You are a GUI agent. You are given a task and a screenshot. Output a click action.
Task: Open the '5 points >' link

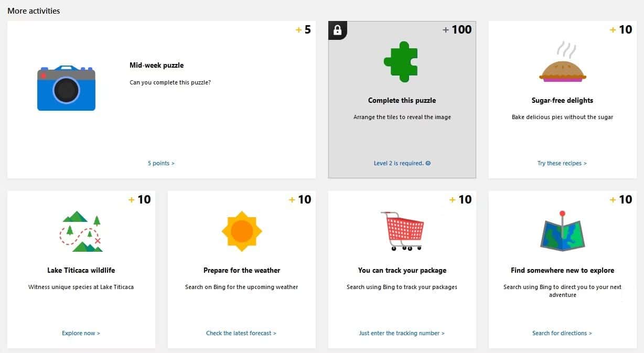tap(161, 163)
